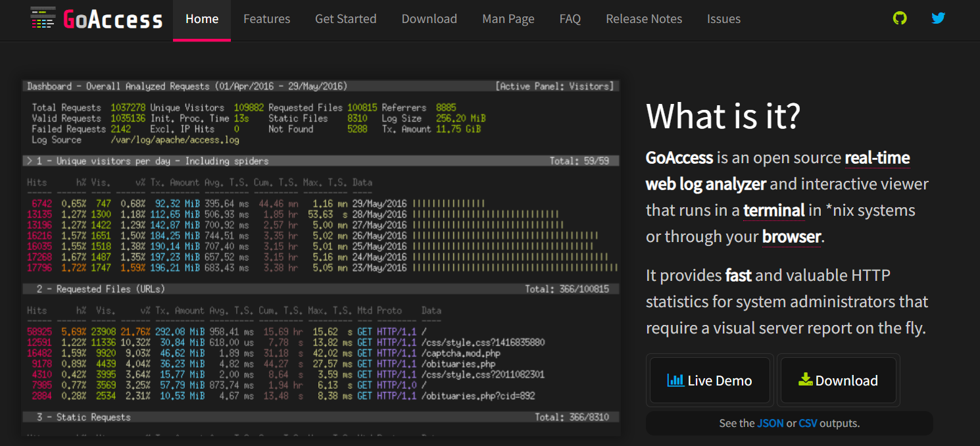The width and height of the screenshot is (980, 446).
Task: Click the green download arrow icon
Action: pyautogui.click(x=805, y=380)
